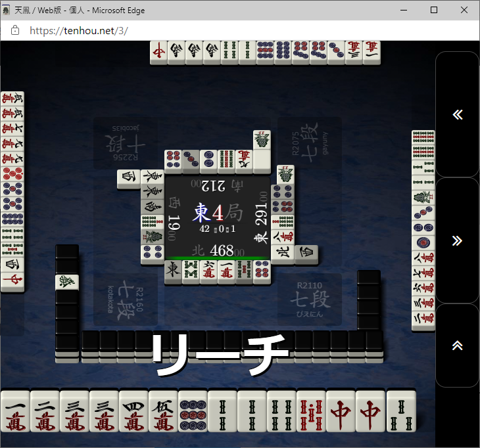Select the 中 tile next to the red 5-sou
This screenshot has width=480, height=448.
pos(341,411)
